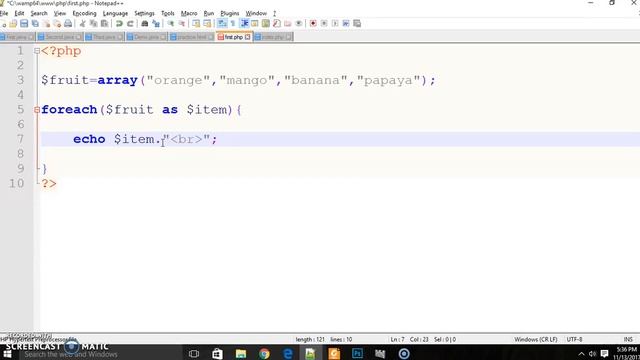
Task: Show hidden tray icons chevron
Action: tap(581, 353)
